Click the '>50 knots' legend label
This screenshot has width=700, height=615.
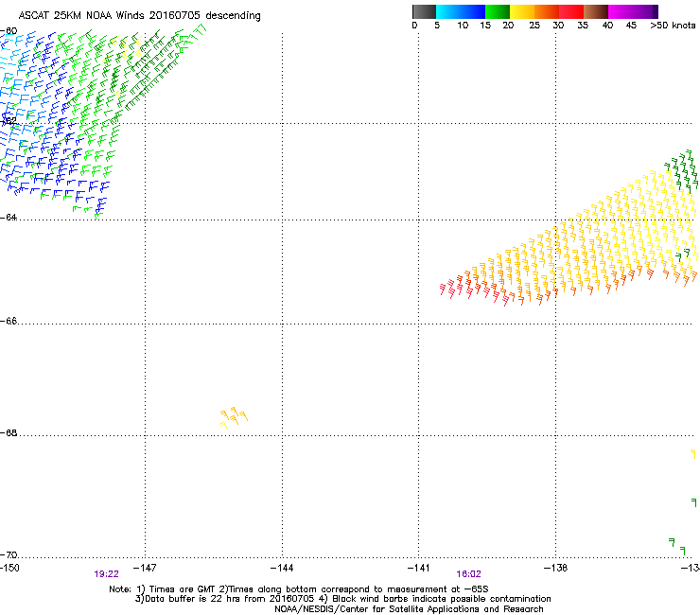pyautogui.click(x=673, y=26)
